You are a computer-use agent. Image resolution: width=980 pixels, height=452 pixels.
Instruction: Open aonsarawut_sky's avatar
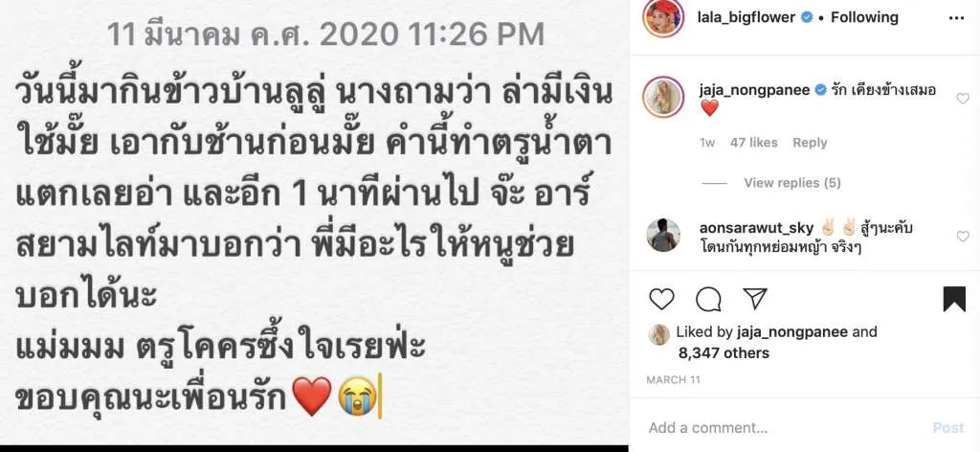click(x=663, y=235)
